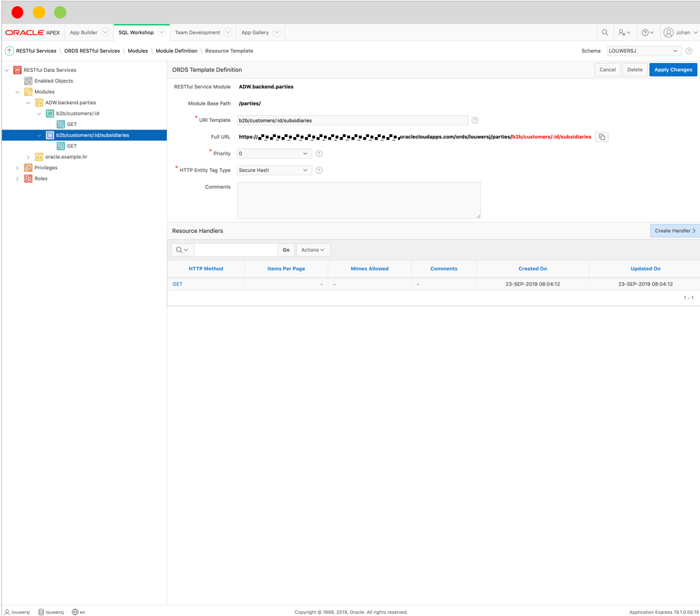700x616 pixels.
Task: Click the Roles icon in sidebar
Action: pyautogui.click(x=27, y=178)
